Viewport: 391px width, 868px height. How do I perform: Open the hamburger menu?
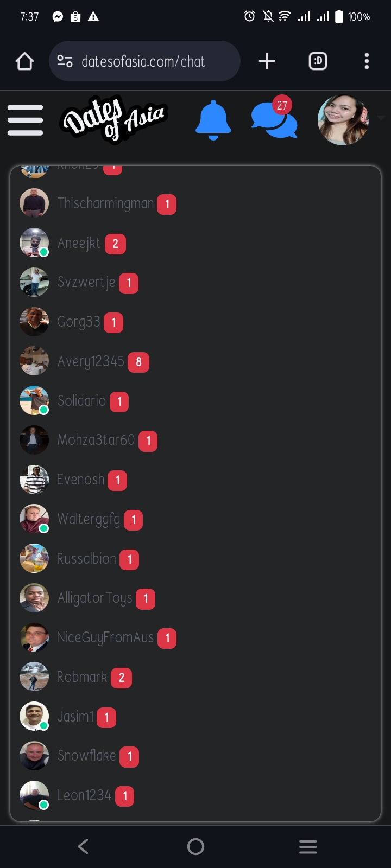[x=25, y=120]
